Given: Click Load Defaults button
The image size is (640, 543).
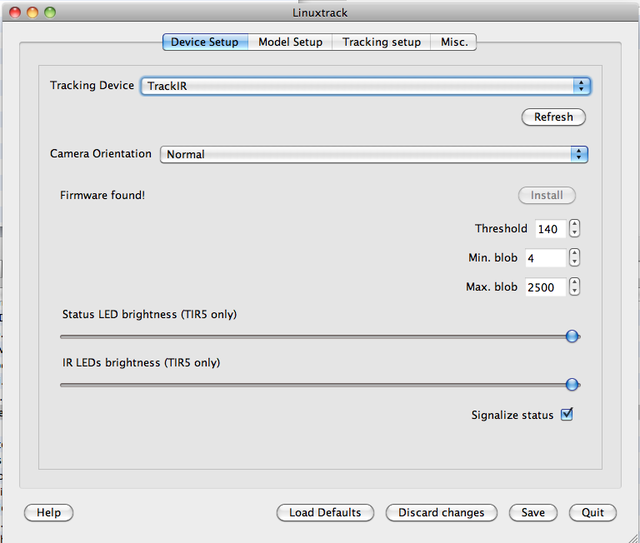Looking at the screenshot, I should point(325,512).
